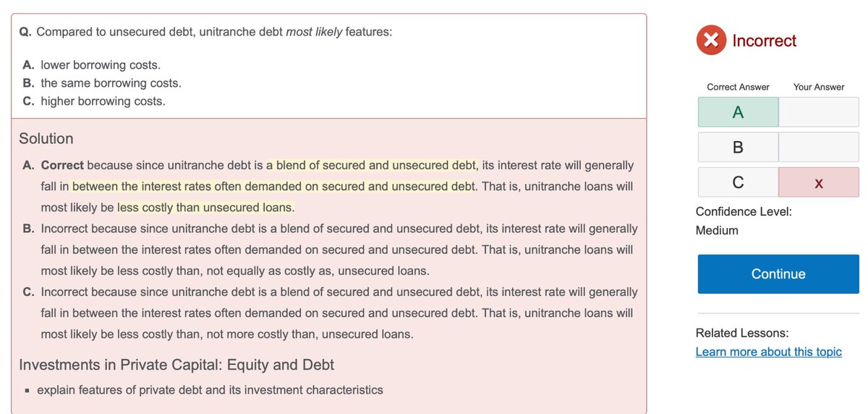Screen dimensions: 868x414
Task: Click the Related Lessons label
Action: [742, 333]
